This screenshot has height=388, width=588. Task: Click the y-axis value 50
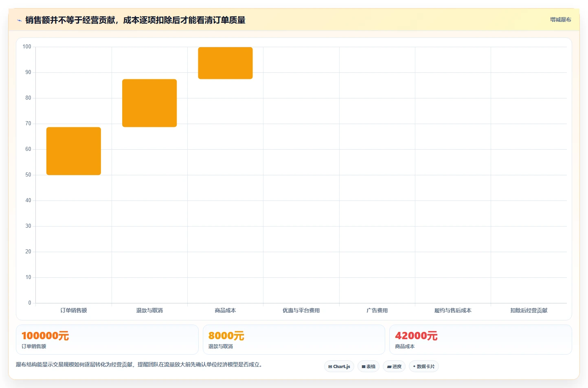tap(28, 175)
